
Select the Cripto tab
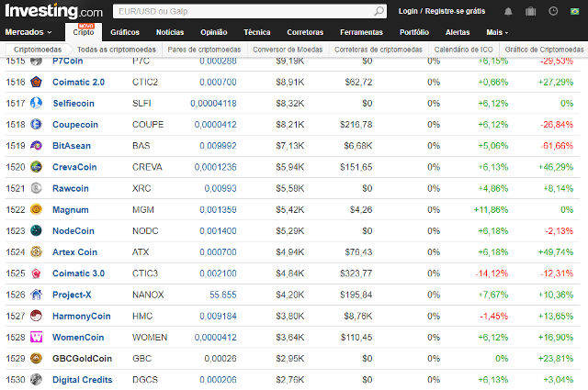[84, 32]
